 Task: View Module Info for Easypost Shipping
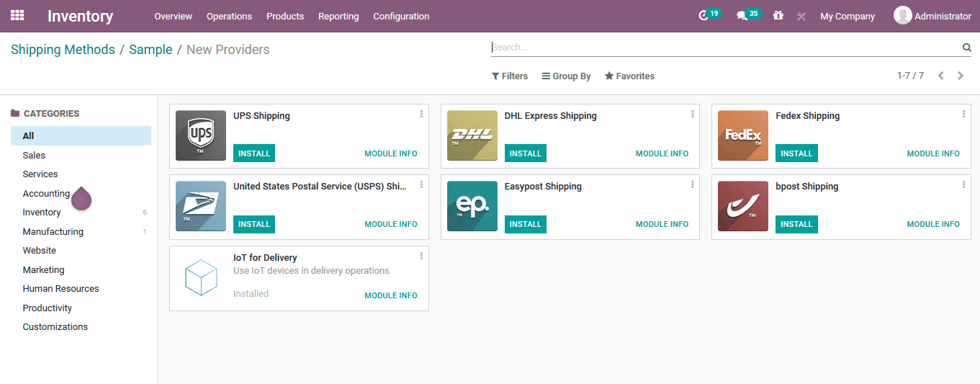pyautogui.click(x=662, y=224)
